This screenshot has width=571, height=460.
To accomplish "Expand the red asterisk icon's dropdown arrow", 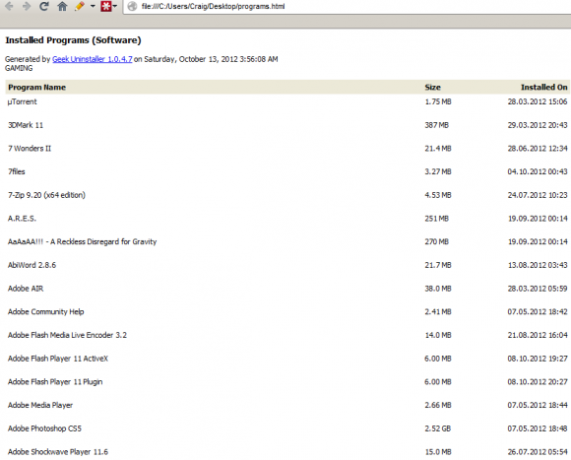I will click(x=115, y=6).
